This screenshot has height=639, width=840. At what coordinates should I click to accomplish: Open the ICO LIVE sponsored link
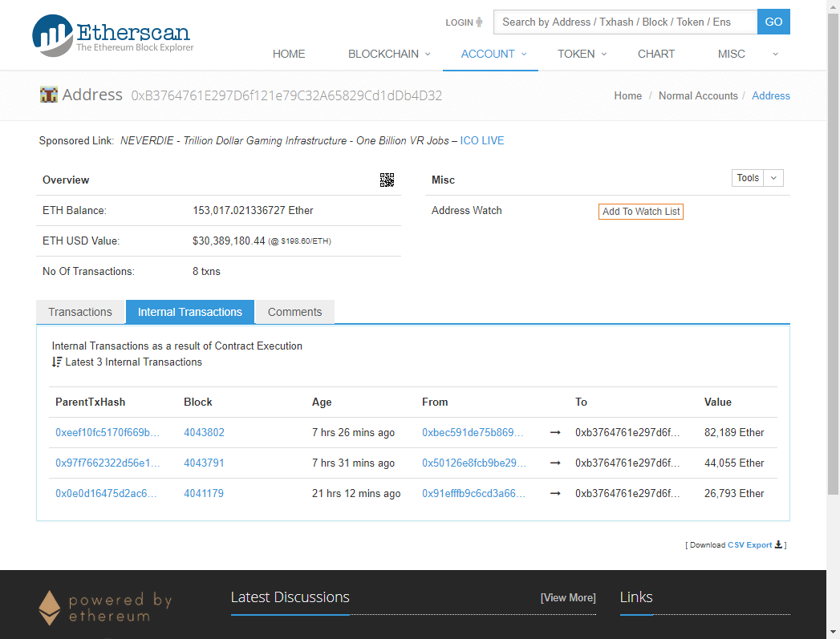tap(482, 140)
